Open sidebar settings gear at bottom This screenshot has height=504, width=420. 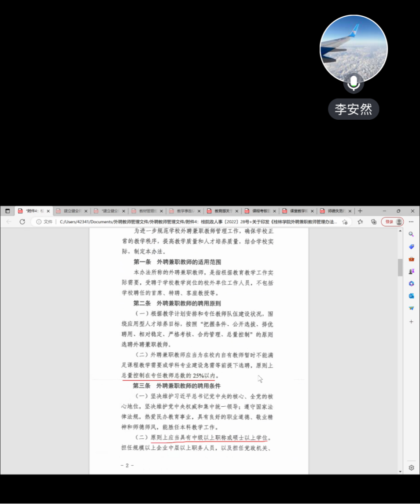(411, 467)
